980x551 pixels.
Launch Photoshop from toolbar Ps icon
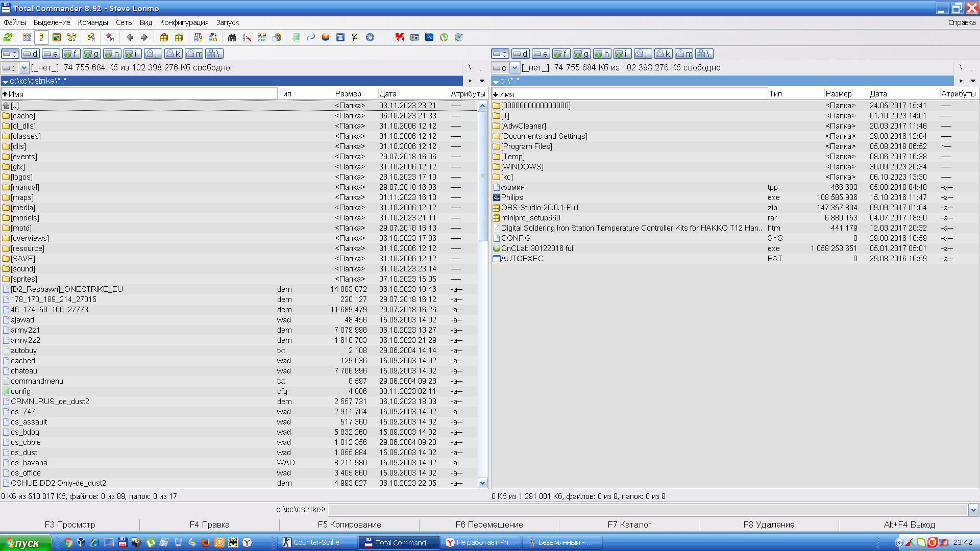[429, 37]
